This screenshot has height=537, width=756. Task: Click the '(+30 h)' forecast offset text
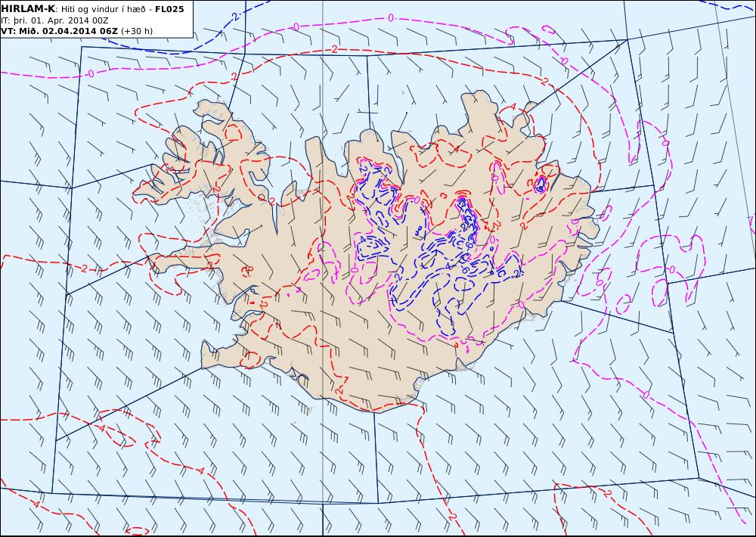pyautogui.click(x=136, y=31)
